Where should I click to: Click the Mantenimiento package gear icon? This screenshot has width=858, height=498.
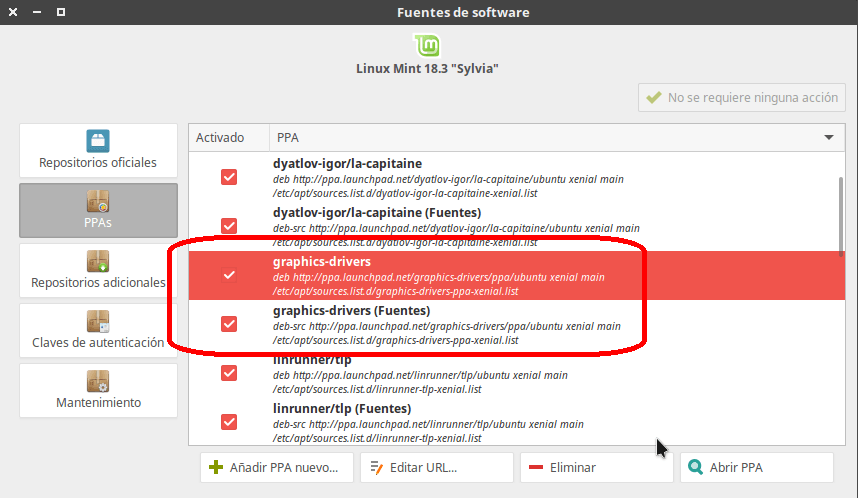tap(98, 381)
